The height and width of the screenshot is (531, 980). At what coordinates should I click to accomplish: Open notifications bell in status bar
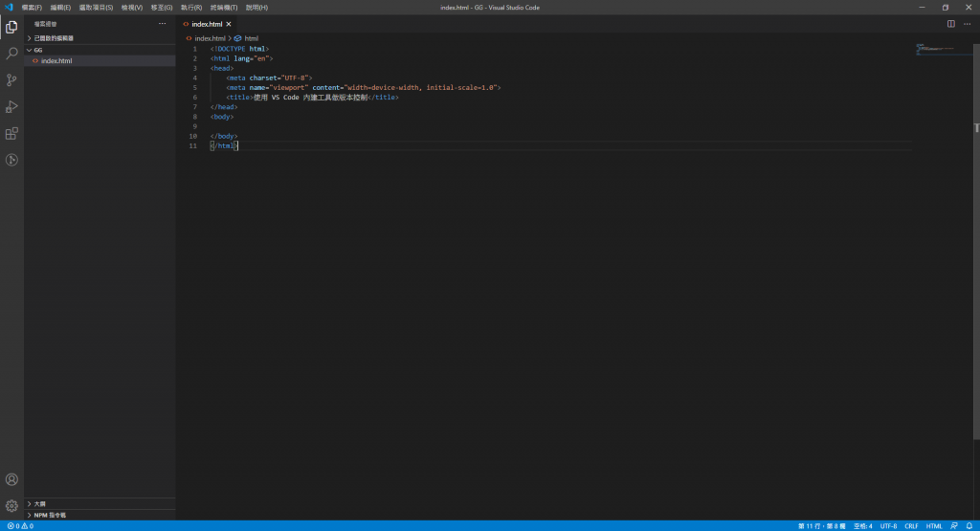[x=969, y=526]
